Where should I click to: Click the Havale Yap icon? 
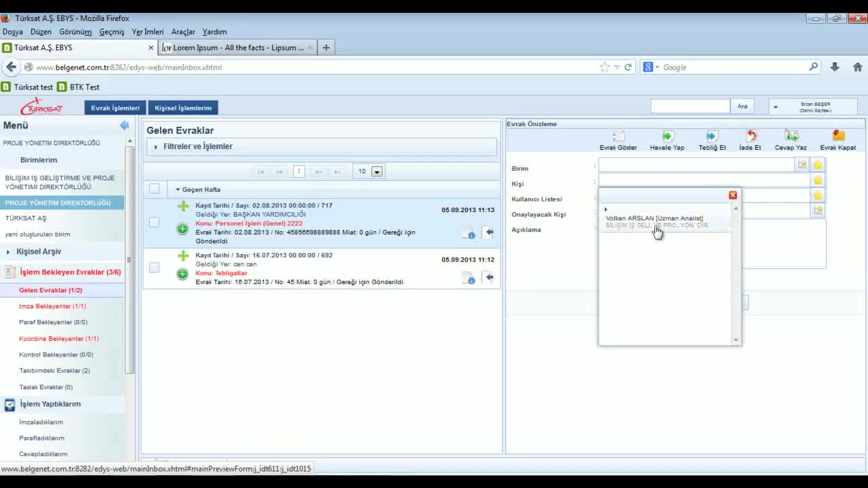(x=667, y=137)
